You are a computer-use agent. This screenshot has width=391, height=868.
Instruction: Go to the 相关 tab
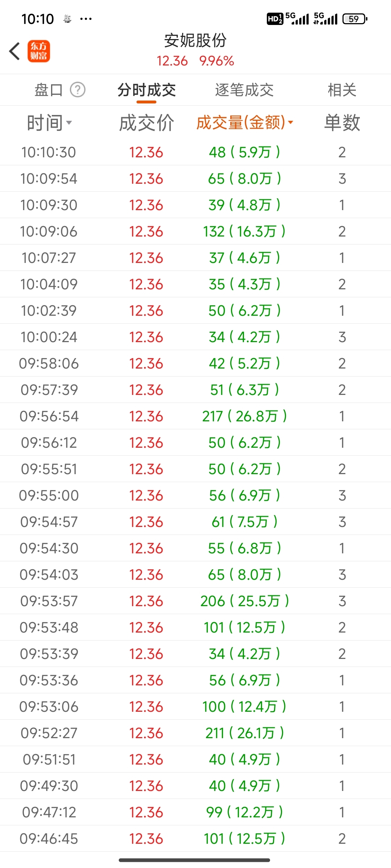tap(342, 90)
